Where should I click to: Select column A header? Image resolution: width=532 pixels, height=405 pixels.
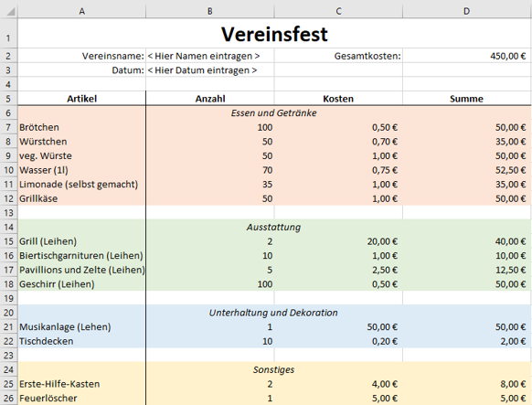pos(81,12)
